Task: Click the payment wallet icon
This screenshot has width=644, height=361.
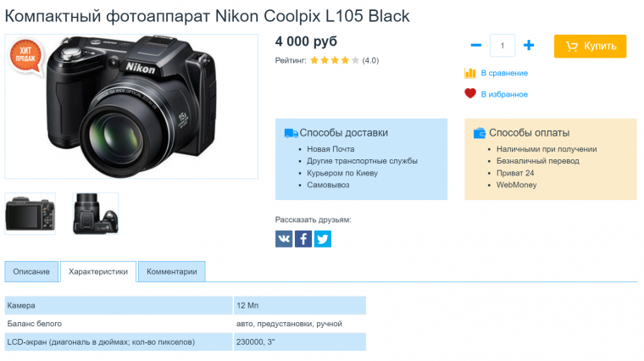Action: point(480,133)
